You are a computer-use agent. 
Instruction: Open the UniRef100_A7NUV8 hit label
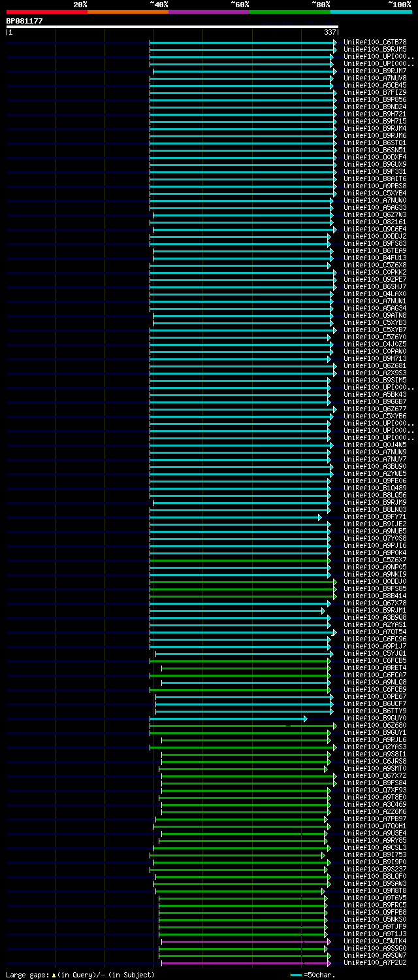(375, 78)
